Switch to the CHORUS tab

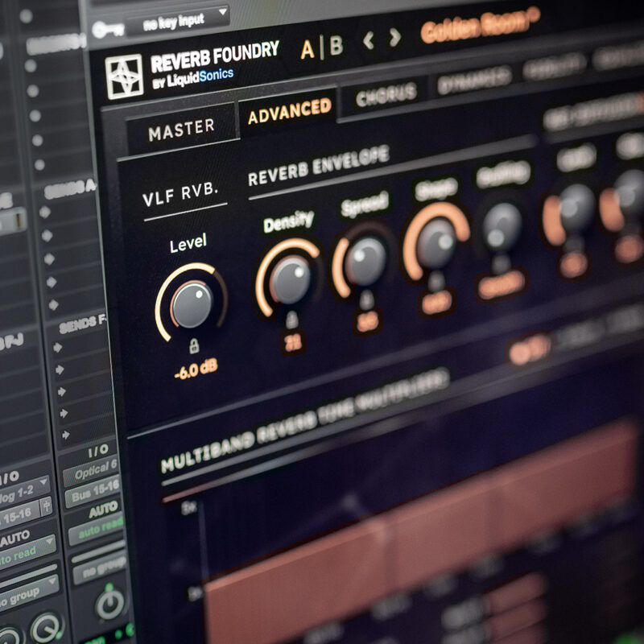tap(386, 95)
